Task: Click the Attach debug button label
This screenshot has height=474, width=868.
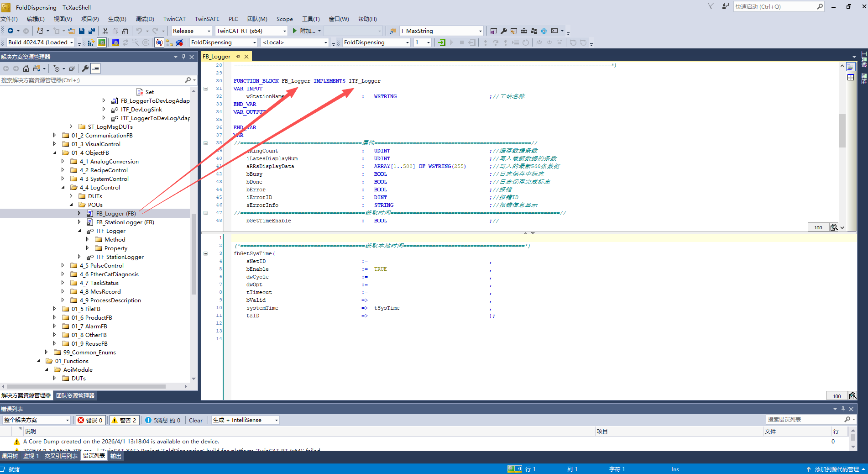Action: pyautogui.click(x=308, y=31)
